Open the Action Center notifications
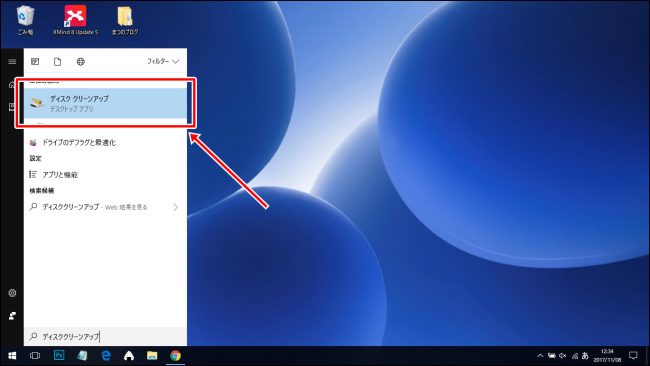The image size is (650, 366). [x=633, y=356]
